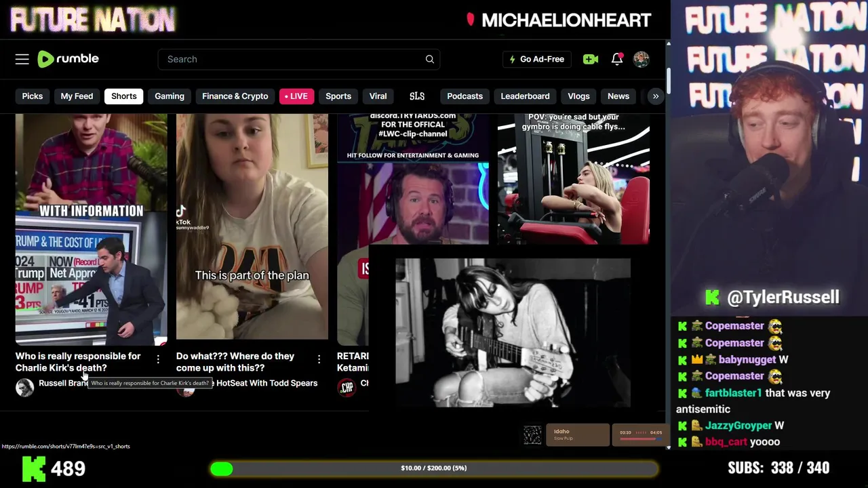Open the News tab

(x=618, y=96)
